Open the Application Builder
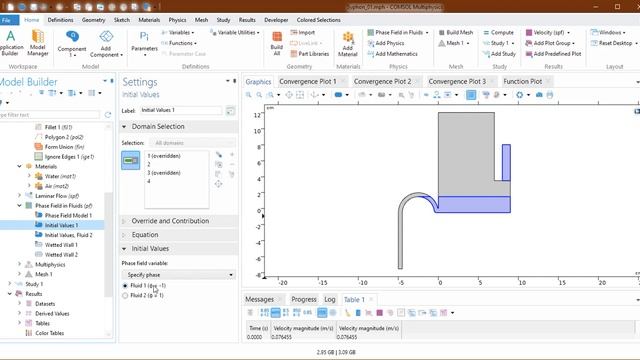The width and height of the screenshot is (640, 360). pos(10,42)
